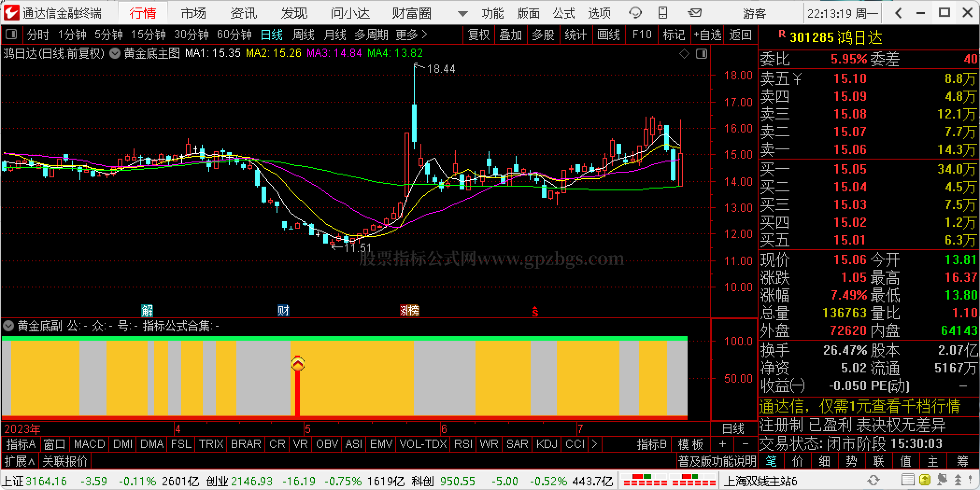Click 复权 toolbar button
The width and height of the screenshot is (980, 490).
479,35
